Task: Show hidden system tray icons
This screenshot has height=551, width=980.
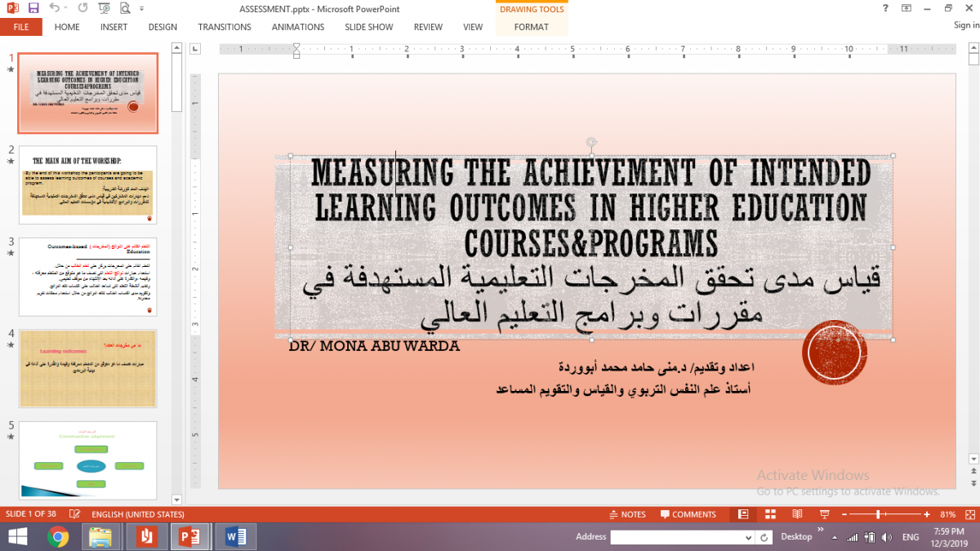Action: point(834,537)
